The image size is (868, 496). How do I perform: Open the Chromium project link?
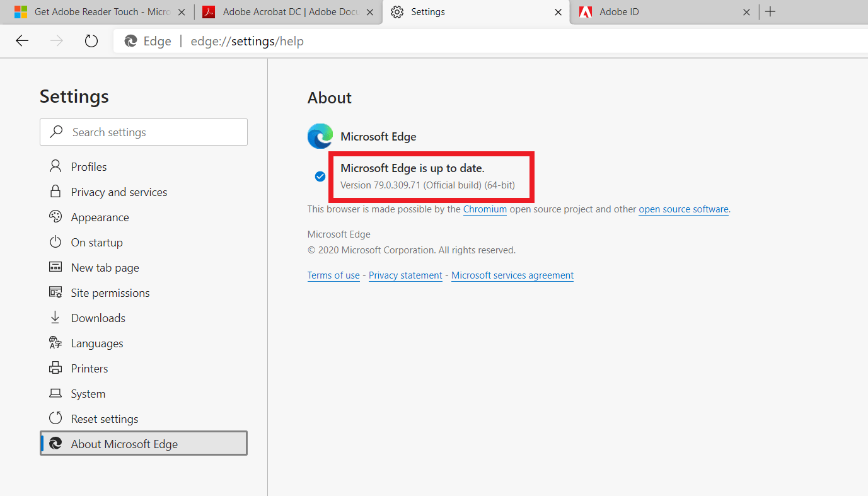pyautogui.click(x=484, y=209)
